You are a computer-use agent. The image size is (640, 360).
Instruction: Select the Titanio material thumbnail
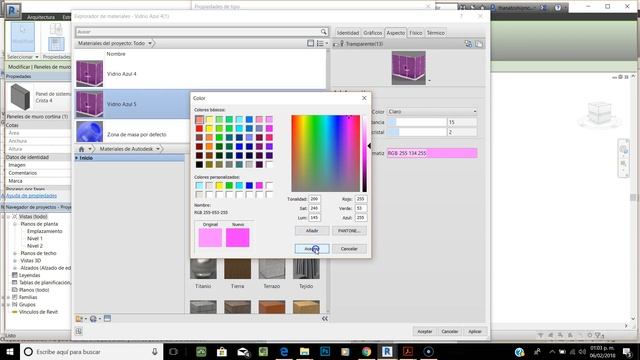coord(203,269)
